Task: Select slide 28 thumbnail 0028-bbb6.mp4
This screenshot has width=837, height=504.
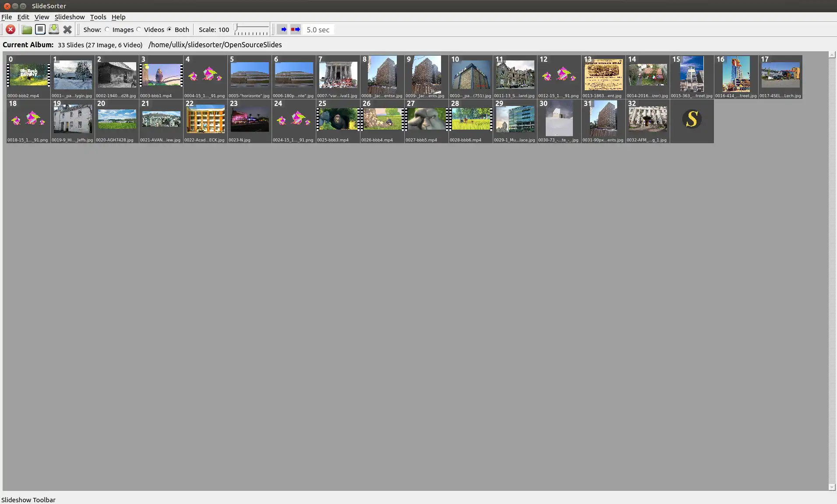Action: (x=471, y=121)
